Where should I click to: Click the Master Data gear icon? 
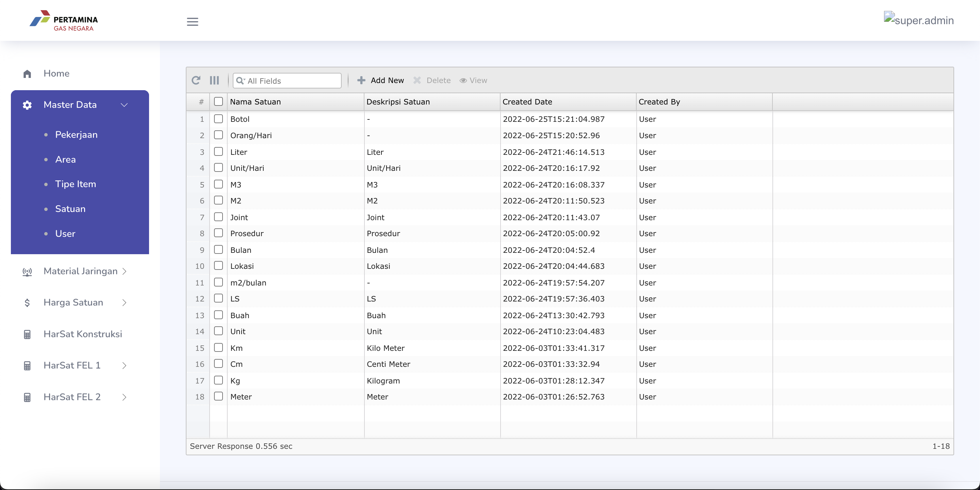coord(27,105)
